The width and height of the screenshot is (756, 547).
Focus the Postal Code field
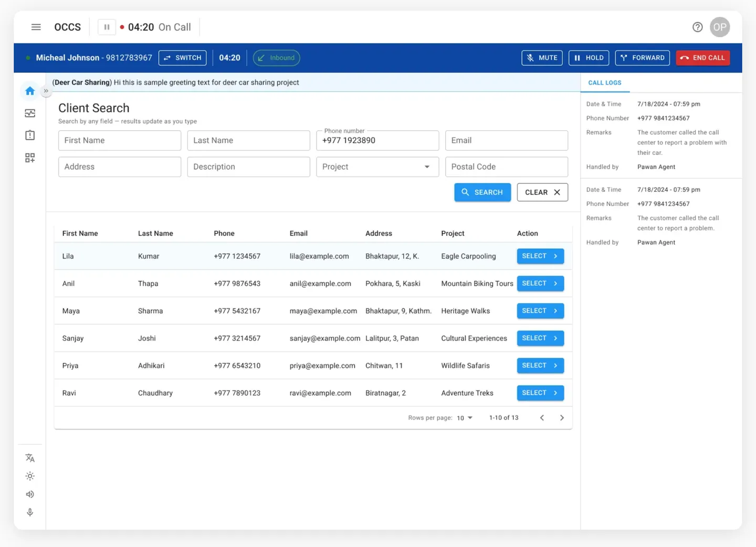507,167
